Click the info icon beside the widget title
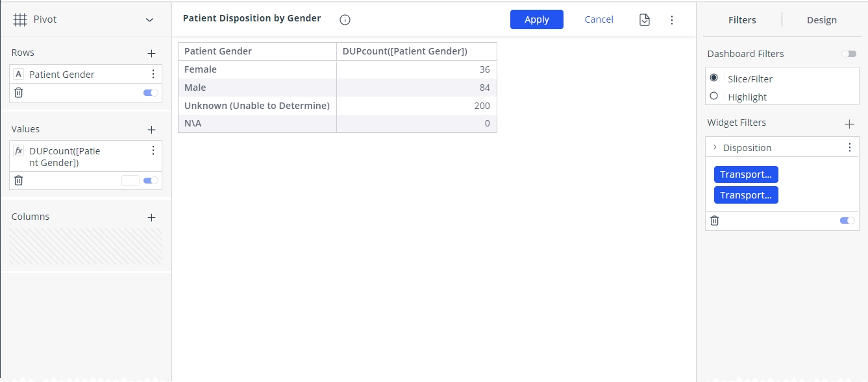Viewport: 868px width, 382px height. (345, 19)
